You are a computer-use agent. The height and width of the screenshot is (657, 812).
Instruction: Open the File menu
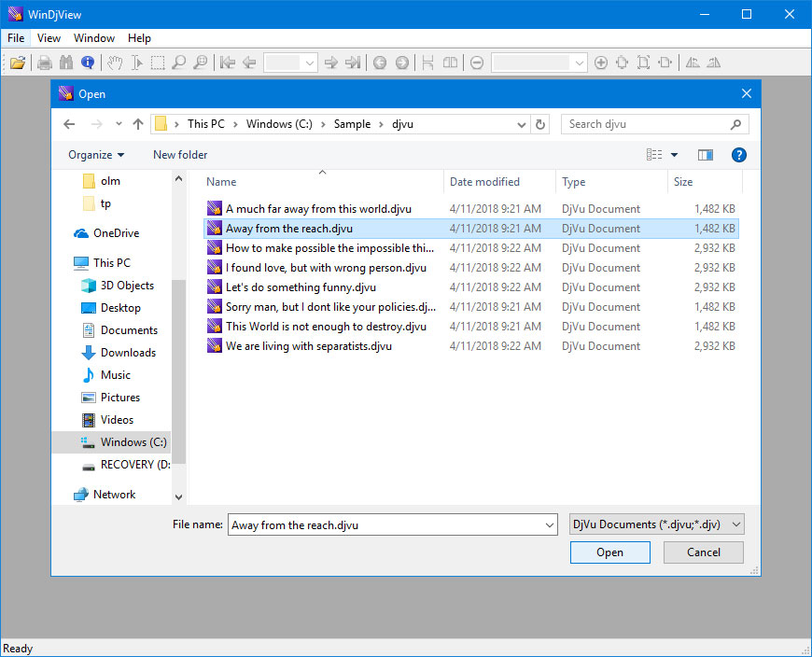(x=16, y=38)
